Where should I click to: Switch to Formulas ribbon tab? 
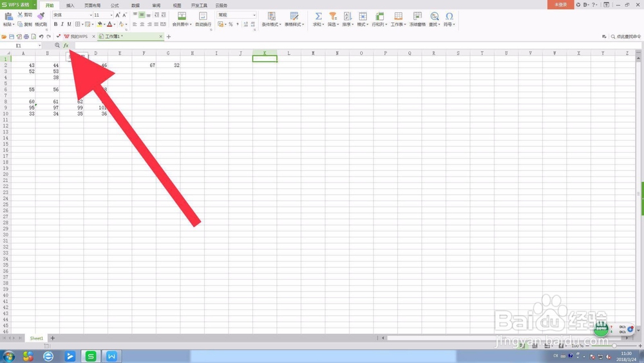[115, 5]
